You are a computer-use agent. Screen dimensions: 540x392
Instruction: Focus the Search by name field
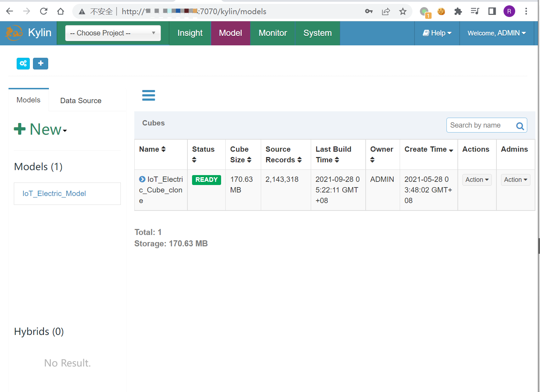[x=480, y=125]
